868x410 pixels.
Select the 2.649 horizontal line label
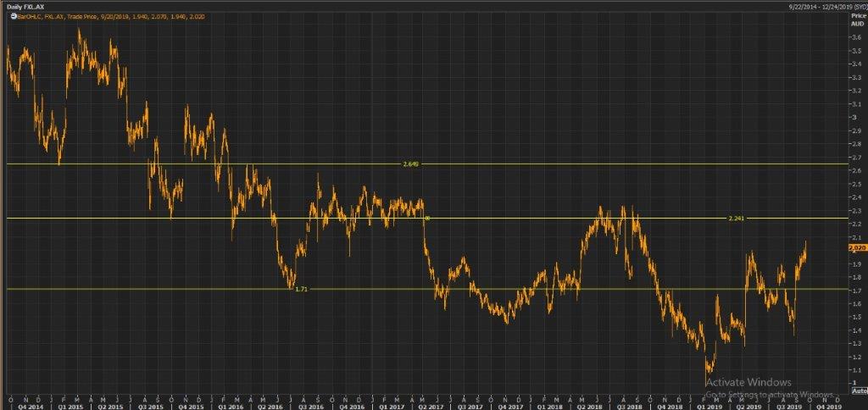click(x=411, y=164)
